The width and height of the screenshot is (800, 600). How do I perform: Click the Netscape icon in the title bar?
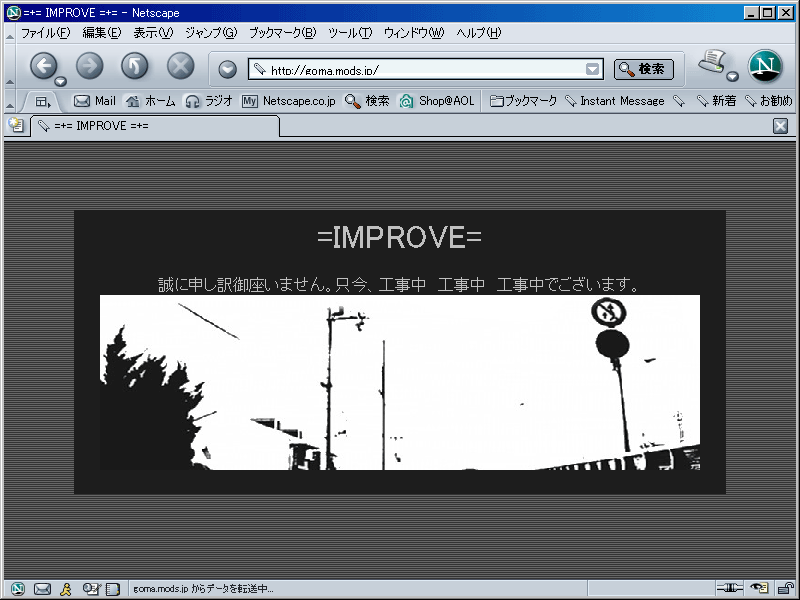click(x=13, y=13)
